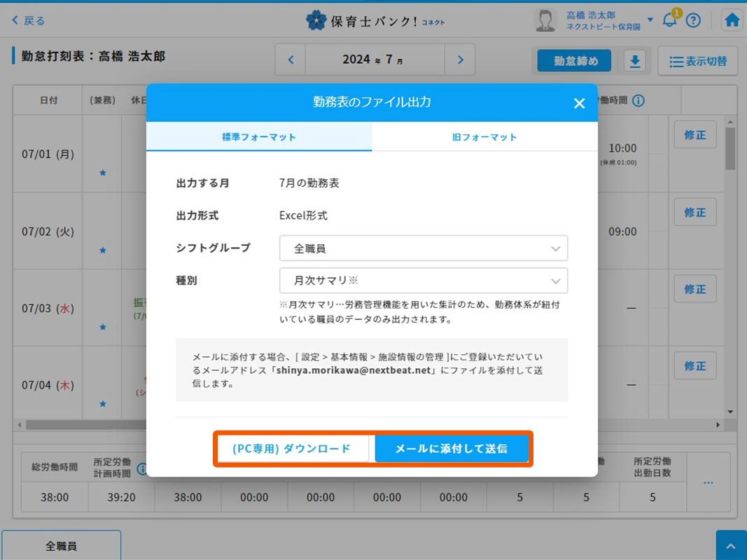Open 表示切替 display switch options
Viewport: 747px width, 560px height.
point(697,61)
